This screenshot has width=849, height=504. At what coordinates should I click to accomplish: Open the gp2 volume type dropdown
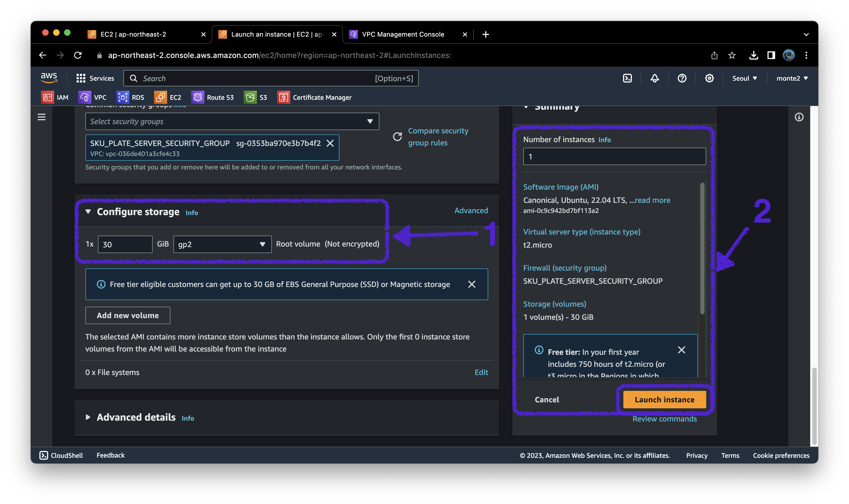click(x=222, y=244)
